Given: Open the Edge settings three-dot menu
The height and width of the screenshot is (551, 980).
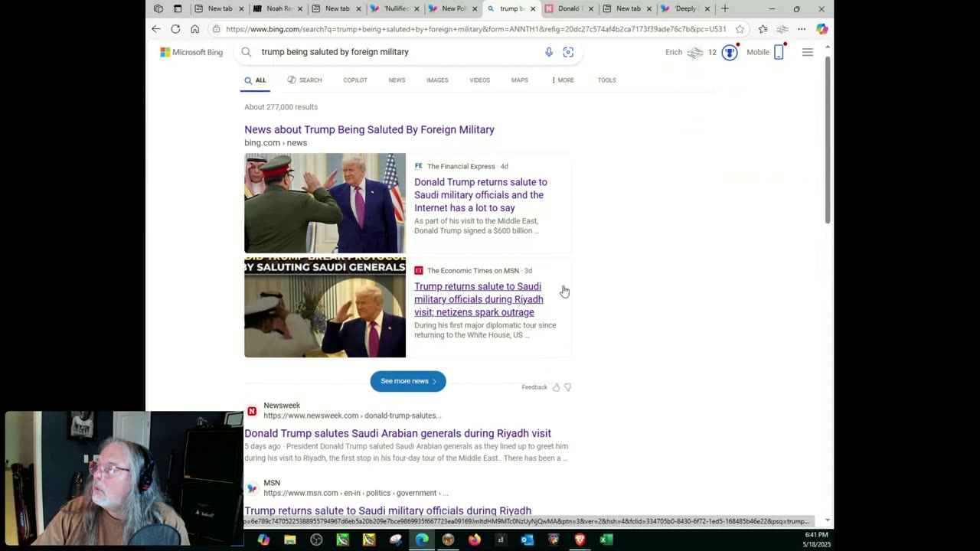Looking at the screenshot, I should [x=801, y=29].
